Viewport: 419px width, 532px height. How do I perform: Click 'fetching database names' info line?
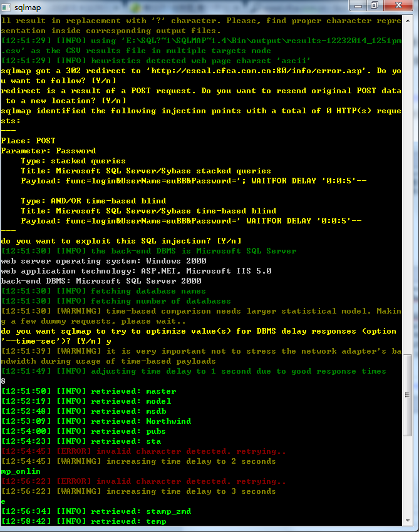tap(103, 291)
